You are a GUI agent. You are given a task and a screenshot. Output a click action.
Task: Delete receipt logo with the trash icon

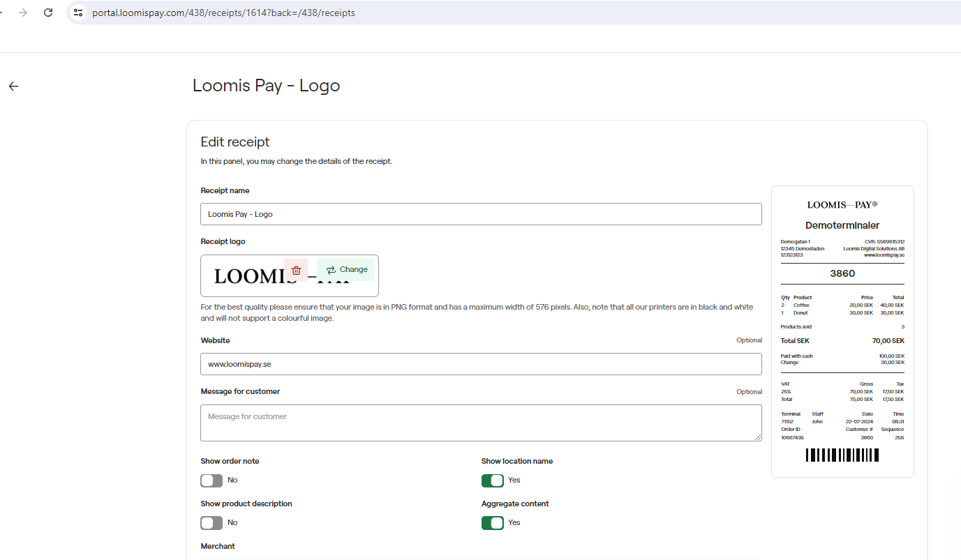296,270
